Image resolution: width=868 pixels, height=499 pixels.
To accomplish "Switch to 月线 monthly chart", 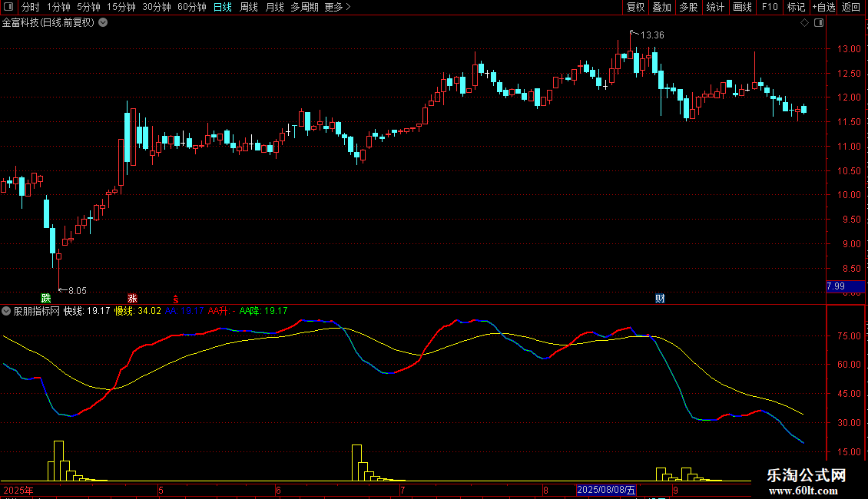I will [274, 7].
